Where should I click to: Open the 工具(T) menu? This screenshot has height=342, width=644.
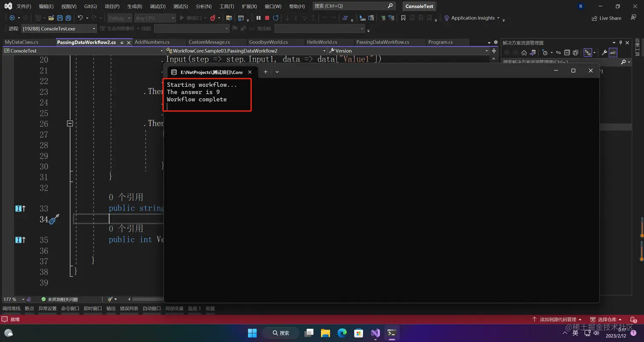227,6
